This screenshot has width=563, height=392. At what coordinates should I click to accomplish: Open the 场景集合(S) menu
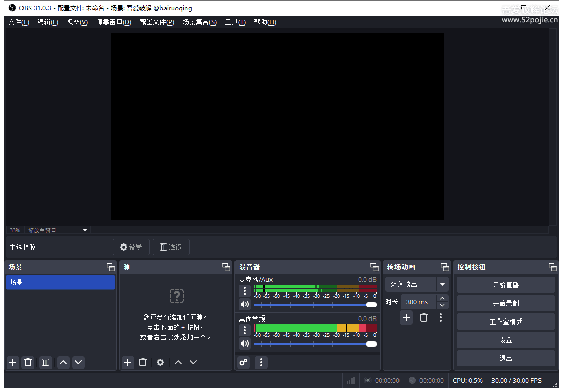tap(200, 22)
